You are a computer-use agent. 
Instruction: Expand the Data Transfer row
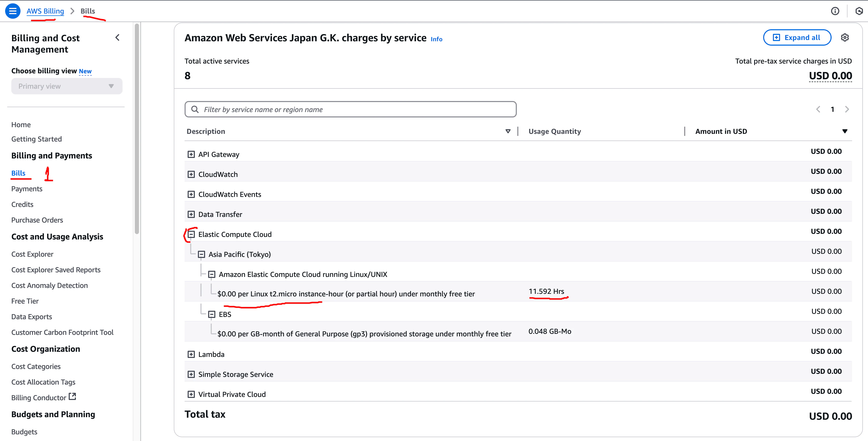(x=191, y=214)
